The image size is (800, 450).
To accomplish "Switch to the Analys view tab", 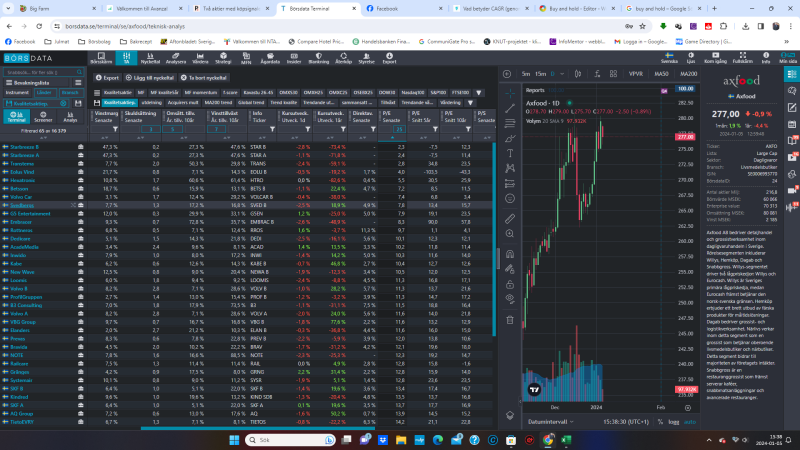I will click(70, 117).
